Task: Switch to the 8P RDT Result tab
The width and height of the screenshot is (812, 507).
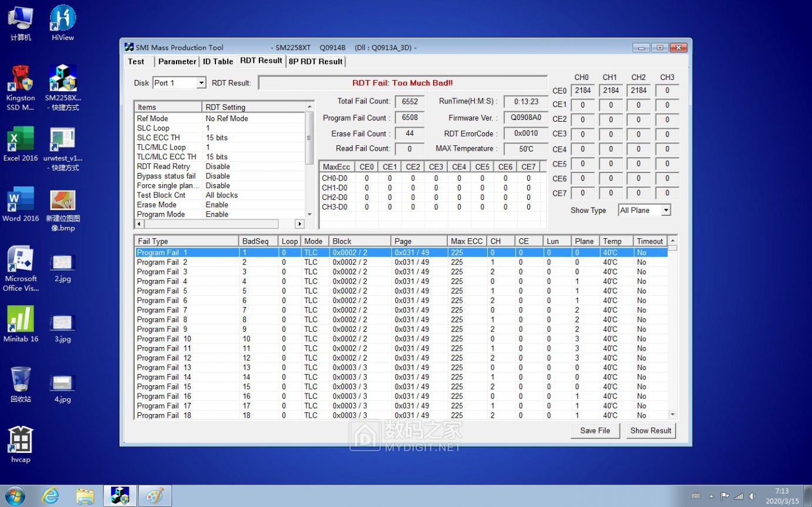Action: click(x=315, y=61)
